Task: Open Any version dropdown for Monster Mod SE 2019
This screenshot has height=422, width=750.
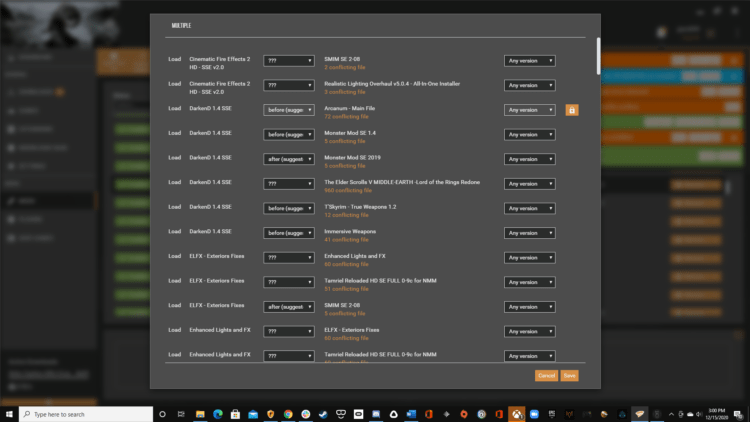Action: tap(529, 159)
